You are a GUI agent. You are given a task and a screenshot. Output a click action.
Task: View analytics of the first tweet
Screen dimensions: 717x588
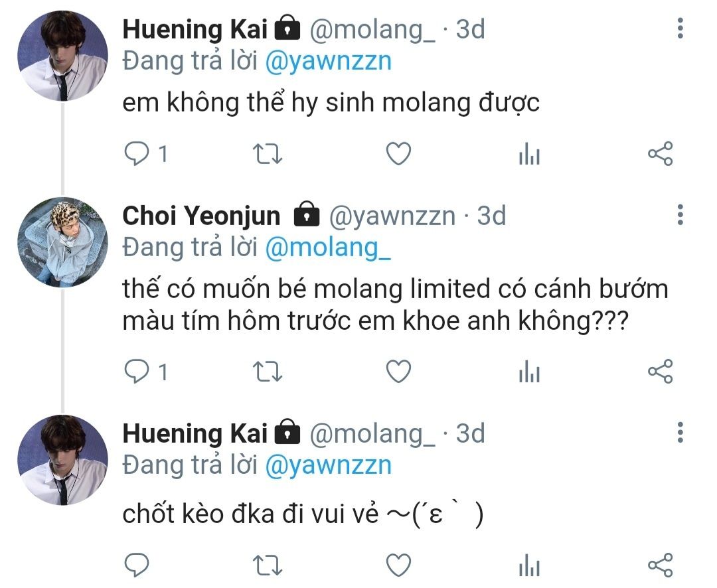click(x=529, y=155)
